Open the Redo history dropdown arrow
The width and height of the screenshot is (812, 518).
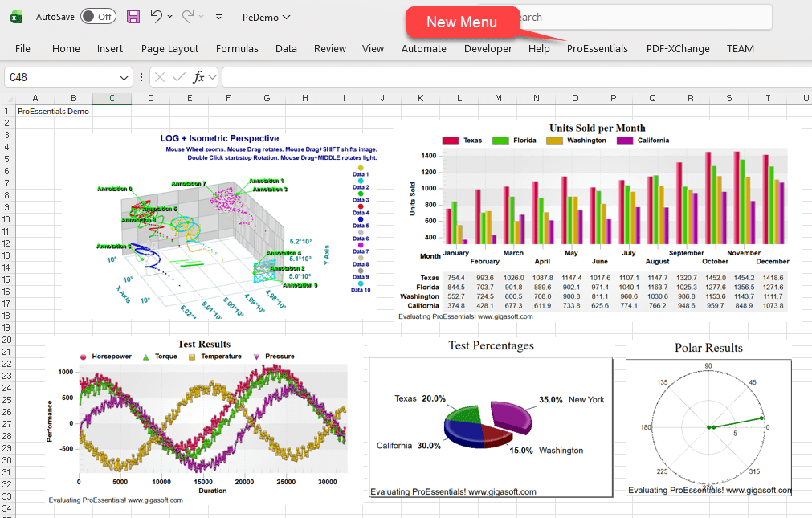click(202, 17)
